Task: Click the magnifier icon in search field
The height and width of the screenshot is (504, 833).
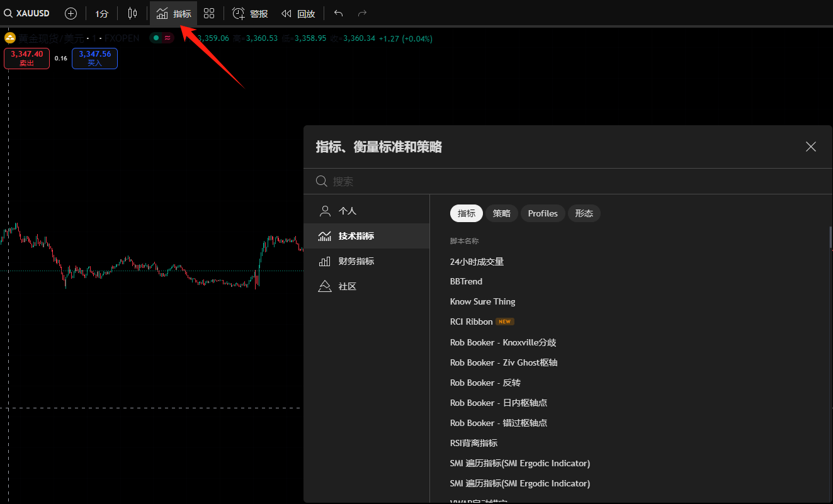Action: click(x=321, y=181)
